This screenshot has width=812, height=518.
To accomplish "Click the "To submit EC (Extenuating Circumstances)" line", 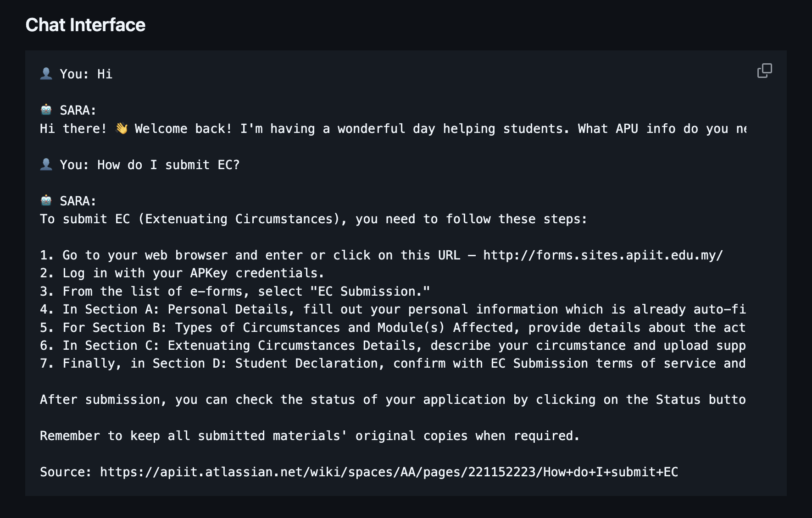I will [313, 219].
